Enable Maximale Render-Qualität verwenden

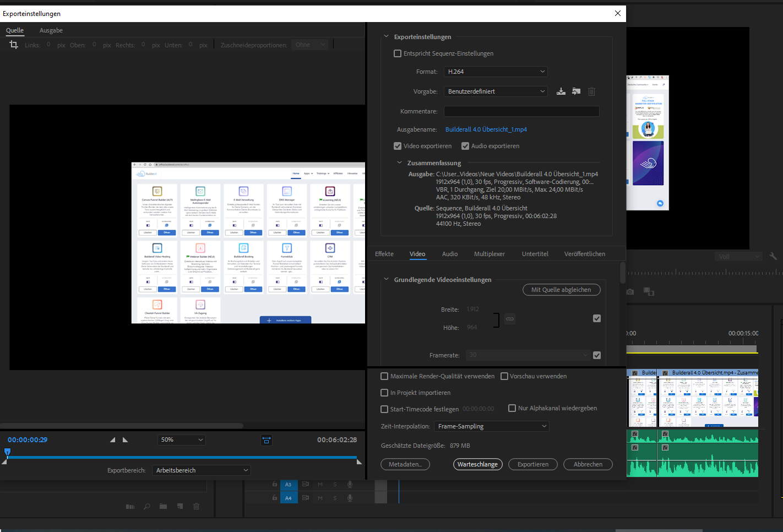(x=384, y=376)
